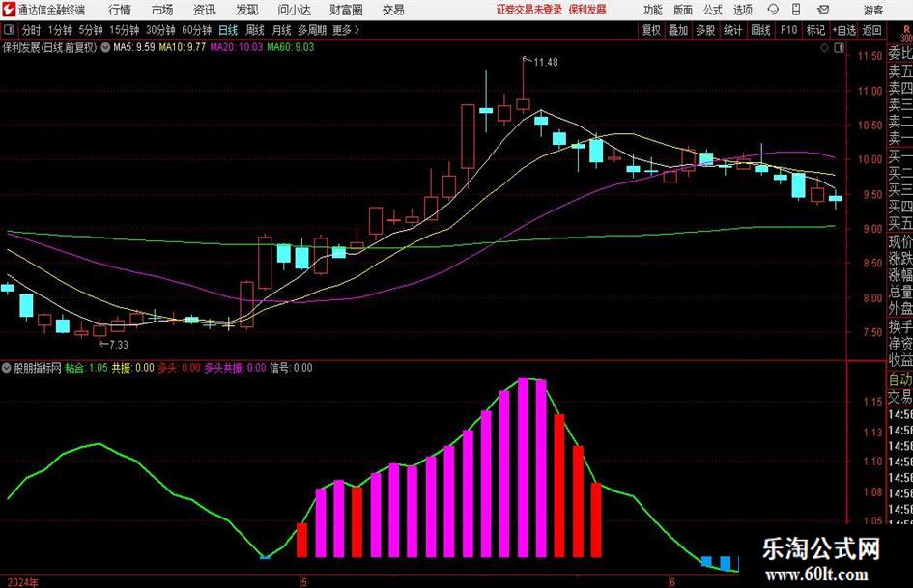Click the chat bubble icon in title bar
The width and height of the screenshot is (913, 588).
point(773,10)
